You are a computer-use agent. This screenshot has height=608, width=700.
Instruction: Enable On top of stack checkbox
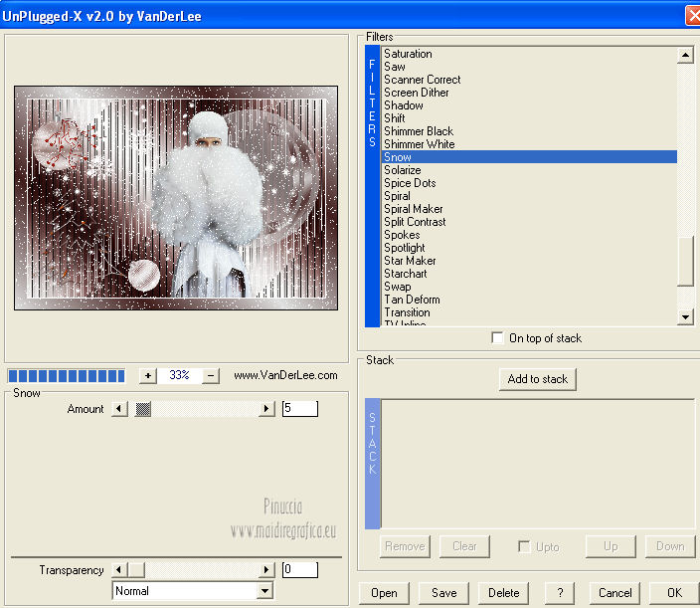[497, 337]
